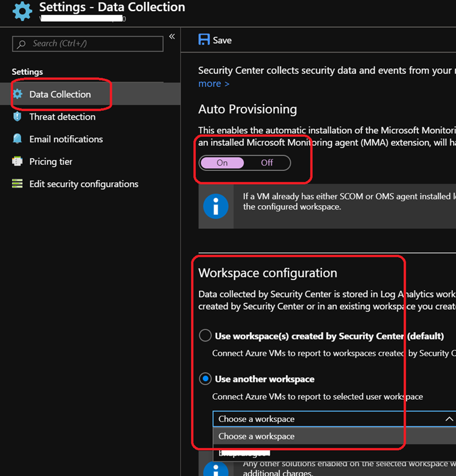The width and height of the screenshot is (456, 476).
Task: Click the Email notifications bell icon
Action: (x=17, y=139)
